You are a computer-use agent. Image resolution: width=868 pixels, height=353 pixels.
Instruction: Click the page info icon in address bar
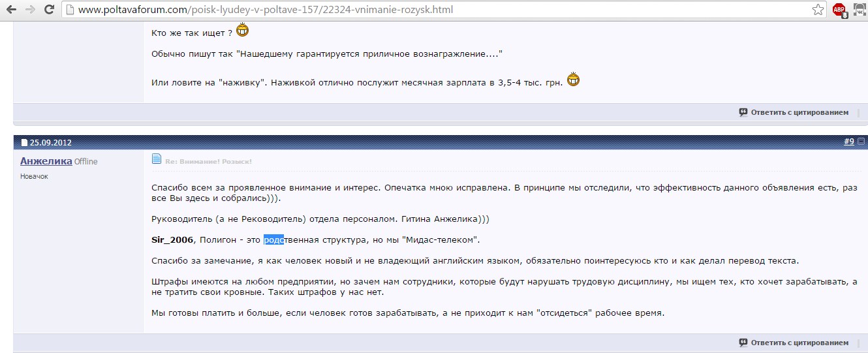[x=70, y=10]
